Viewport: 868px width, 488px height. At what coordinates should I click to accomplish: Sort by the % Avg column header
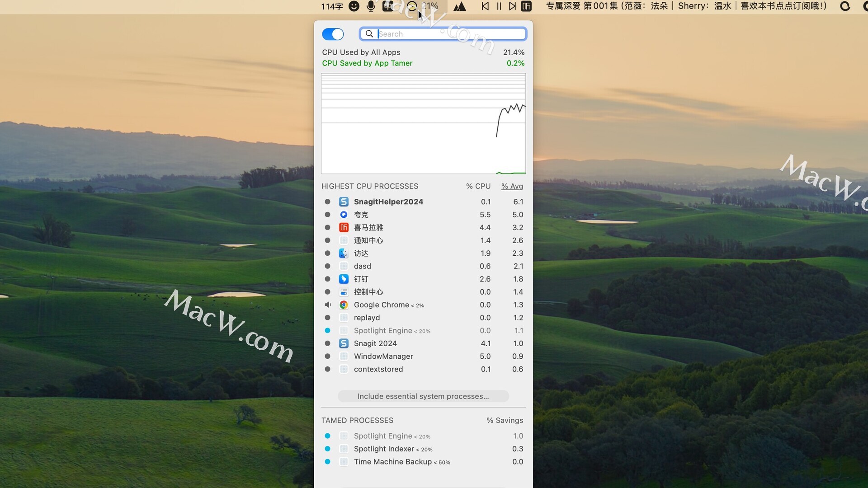[x=512, y=186]
